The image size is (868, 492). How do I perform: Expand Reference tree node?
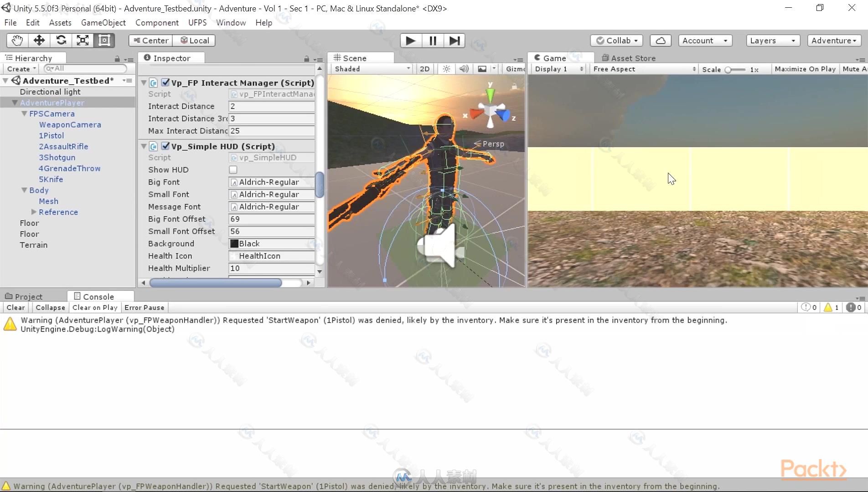pos(34,212)
